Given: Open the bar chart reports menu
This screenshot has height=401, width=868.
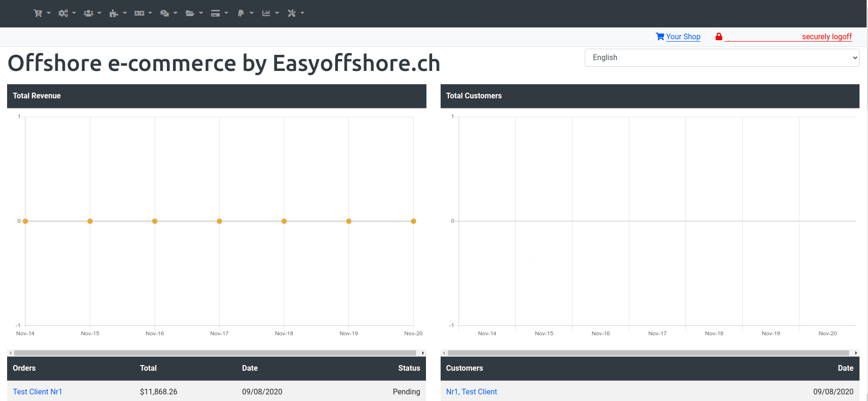Looking at the screenshot, I should coord(270,13).
